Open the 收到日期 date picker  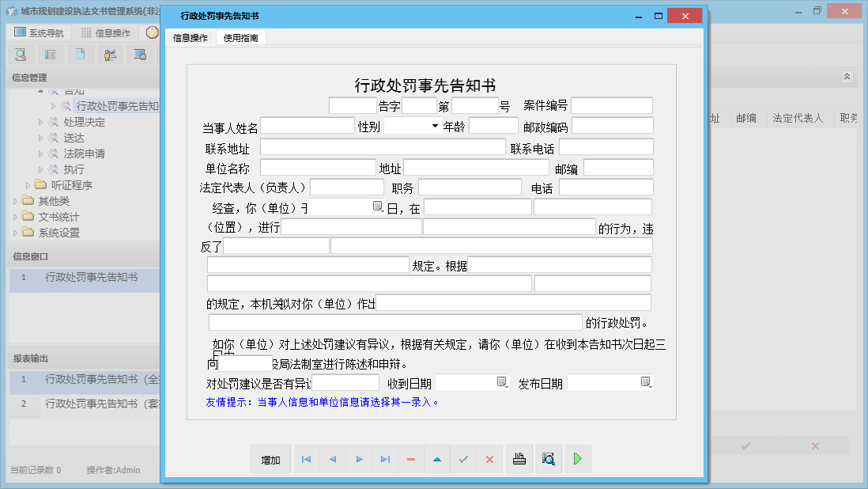click(x=500, y=382)
